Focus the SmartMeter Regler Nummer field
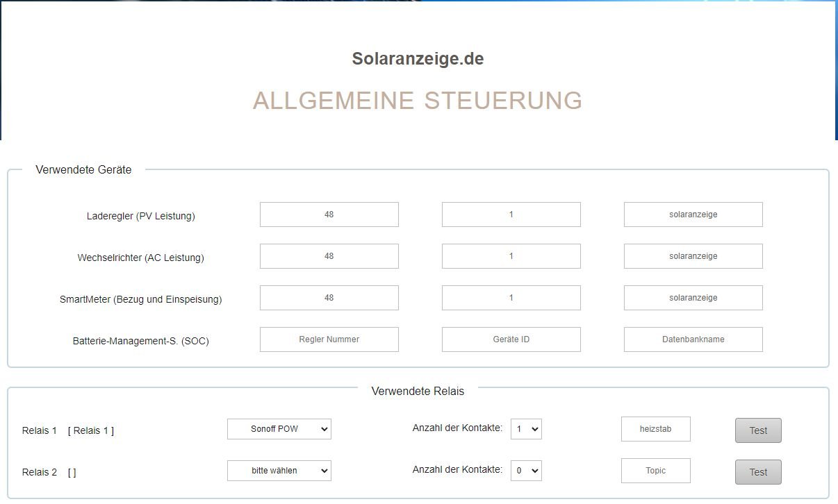Image resolution: width=838 pixels, height=504 pixels. tap(329, 298)
